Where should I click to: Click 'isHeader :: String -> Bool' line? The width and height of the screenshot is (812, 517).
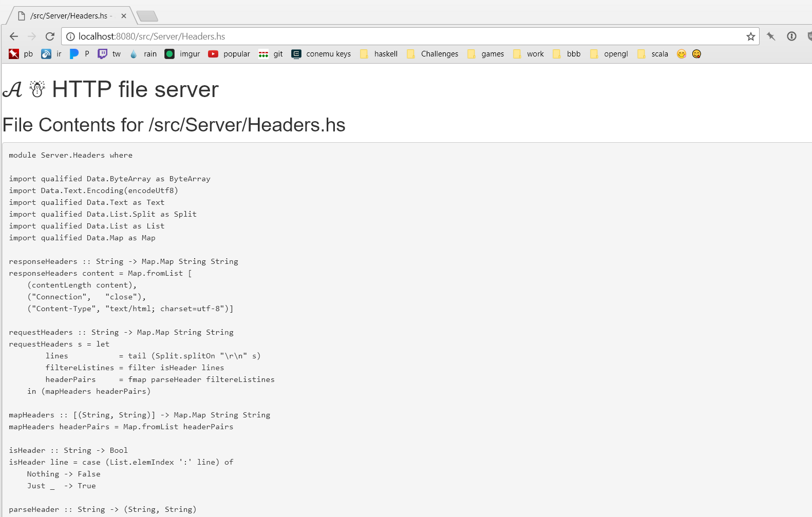[68, 450]
